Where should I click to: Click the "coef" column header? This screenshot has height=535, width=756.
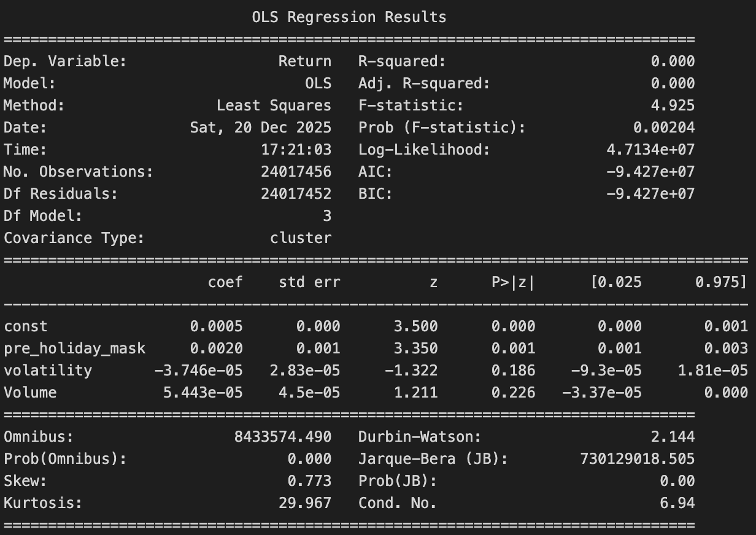pyautogui.click(x=225, y=282)
